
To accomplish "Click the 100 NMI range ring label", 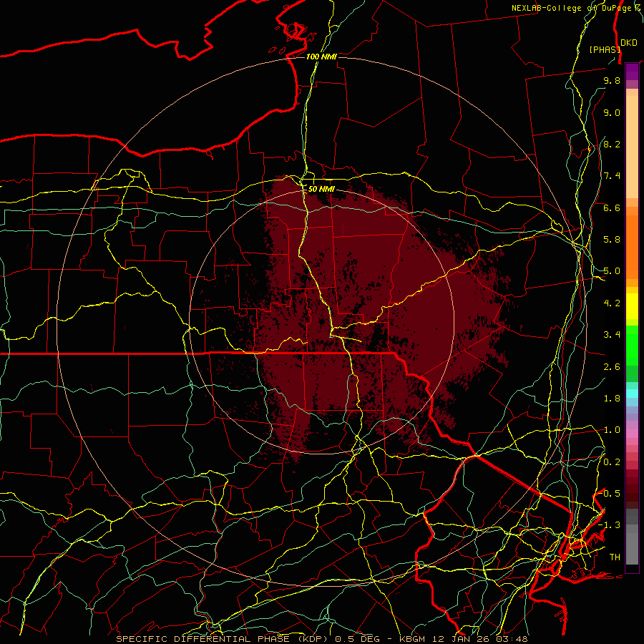I will (321, 57).
